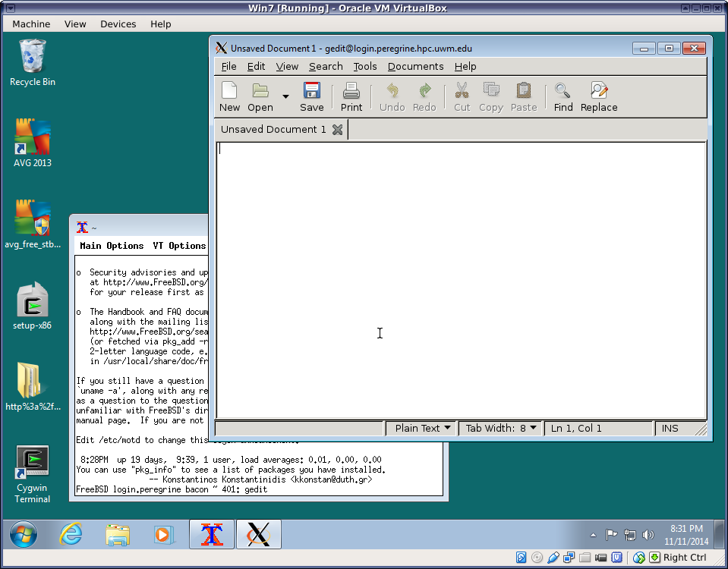Open the Tools menu
728x569 pixels.
click(x=365, y=66)
